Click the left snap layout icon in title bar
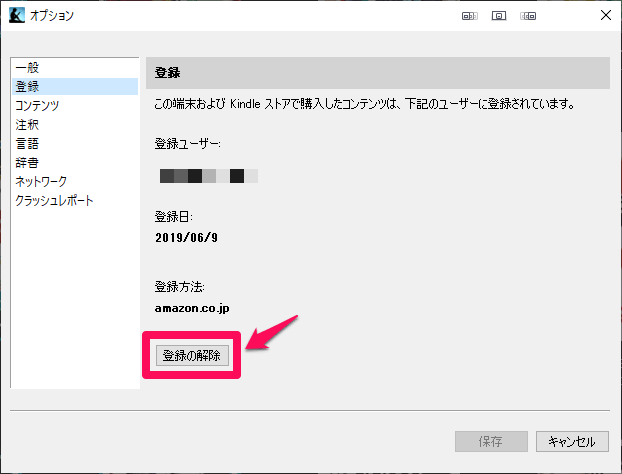 tap(470, 16)
